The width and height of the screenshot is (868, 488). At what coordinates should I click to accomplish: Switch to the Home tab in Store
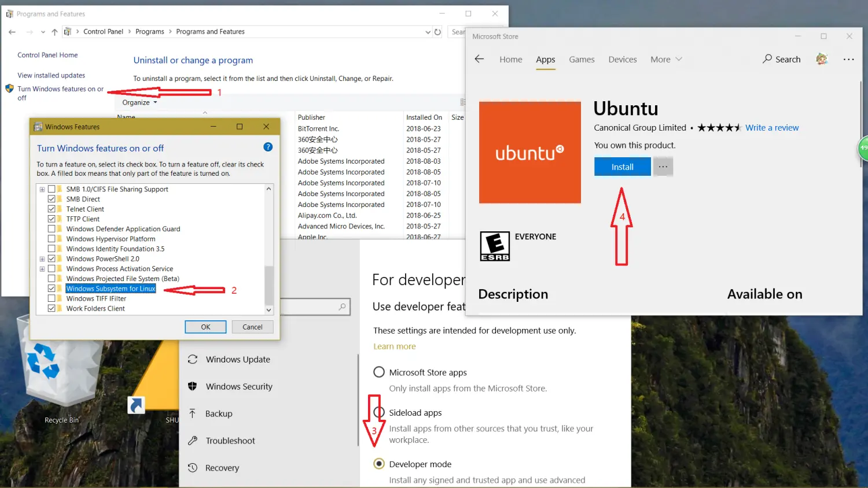[x=511, y=59]
